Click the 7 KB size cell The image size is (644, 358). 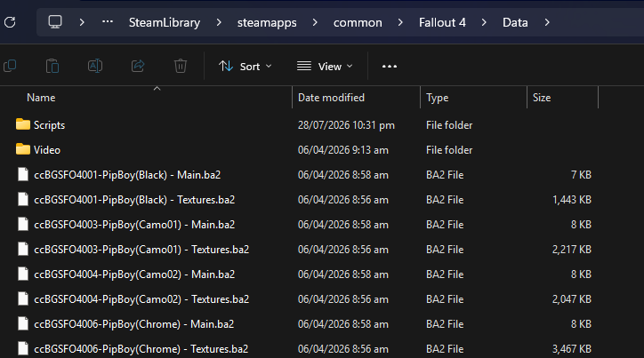click(581, 175)
